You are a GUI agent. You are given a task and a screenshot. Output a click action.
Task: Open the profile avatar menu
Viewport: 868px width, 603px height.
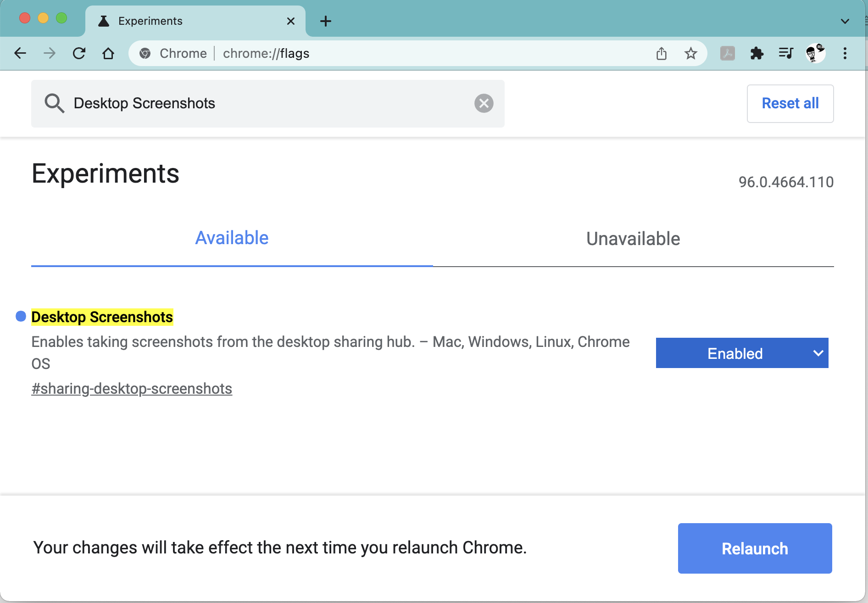tap(815, 53)
